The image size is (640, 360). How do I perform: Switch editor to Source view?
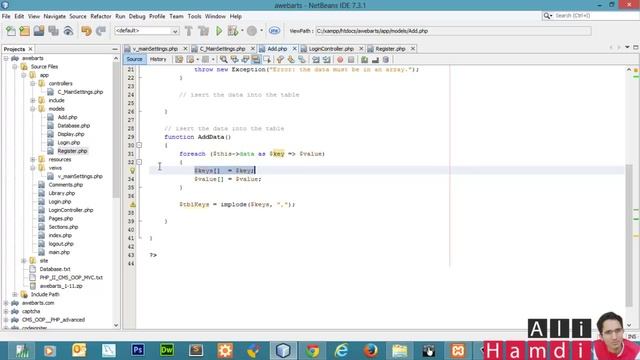tap(134, 59)
